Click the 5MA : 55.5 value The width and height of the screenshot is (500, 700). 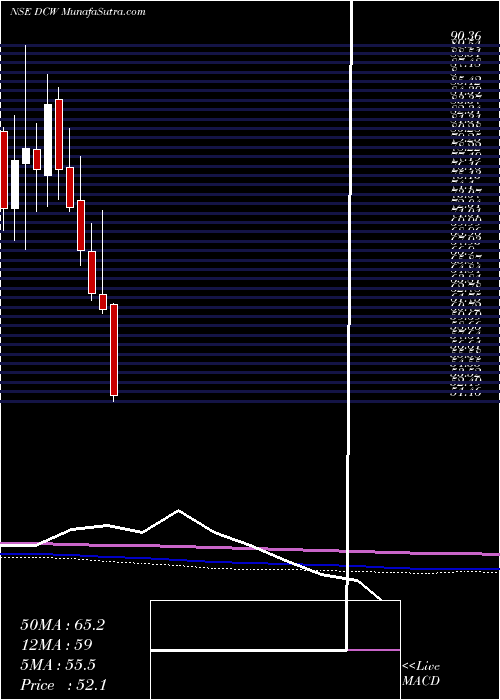pyautogui.click(x=58, y=665)
